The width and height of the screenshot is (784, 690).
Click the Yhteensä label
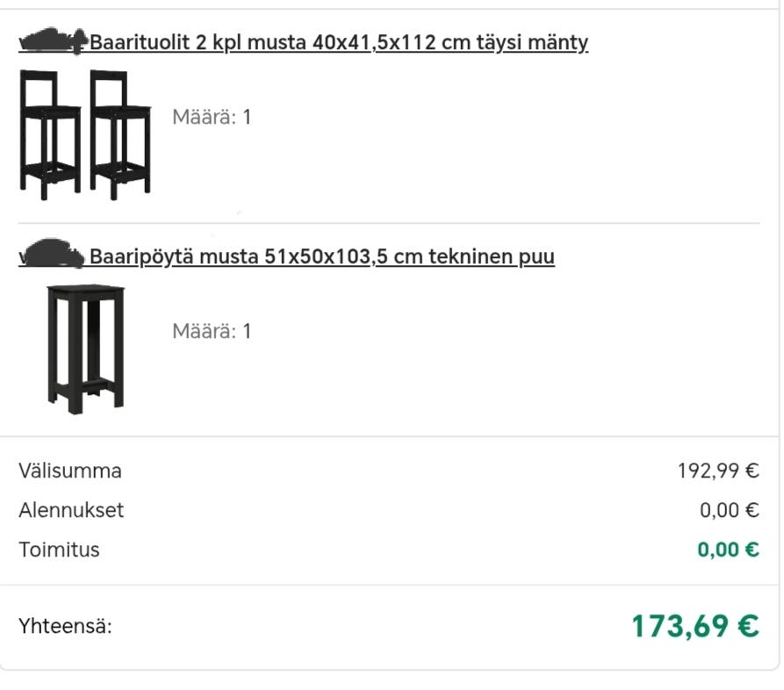click(65, 626)
